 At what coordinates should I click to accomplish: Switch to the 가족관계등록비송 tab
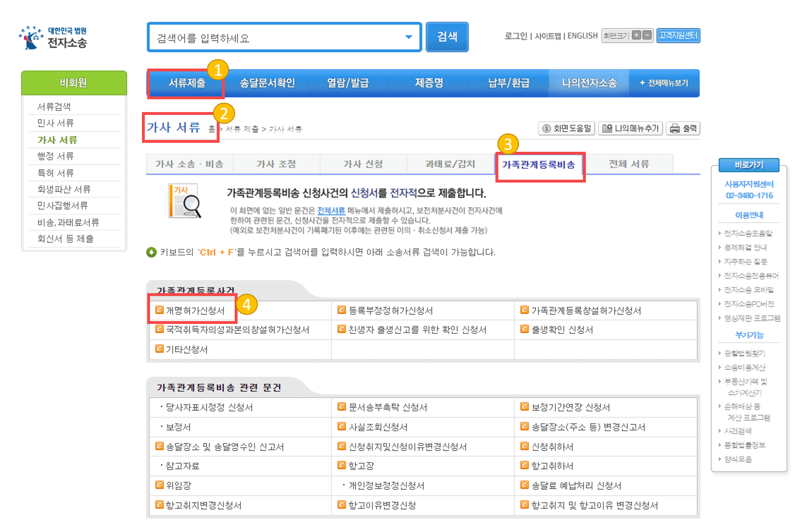coord(540,164)
